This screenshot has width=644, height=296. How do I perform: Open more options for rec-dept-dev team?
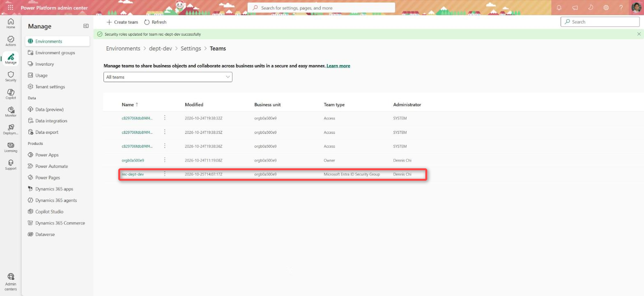(x=165, y=174)
